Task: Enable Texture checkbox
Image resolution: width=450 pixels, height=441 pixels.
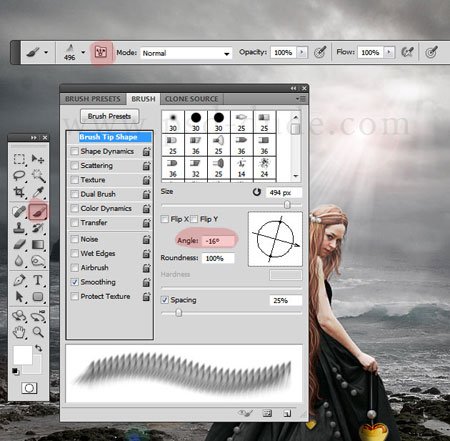Action: [75, 180]
